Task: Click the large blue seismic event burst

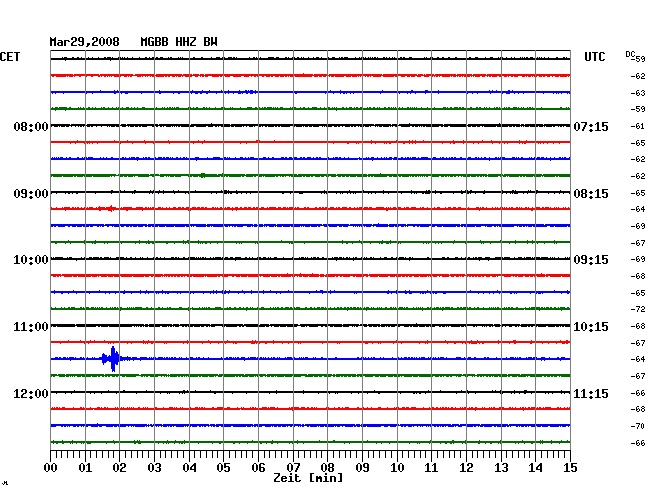Action: tap(112, 359)
